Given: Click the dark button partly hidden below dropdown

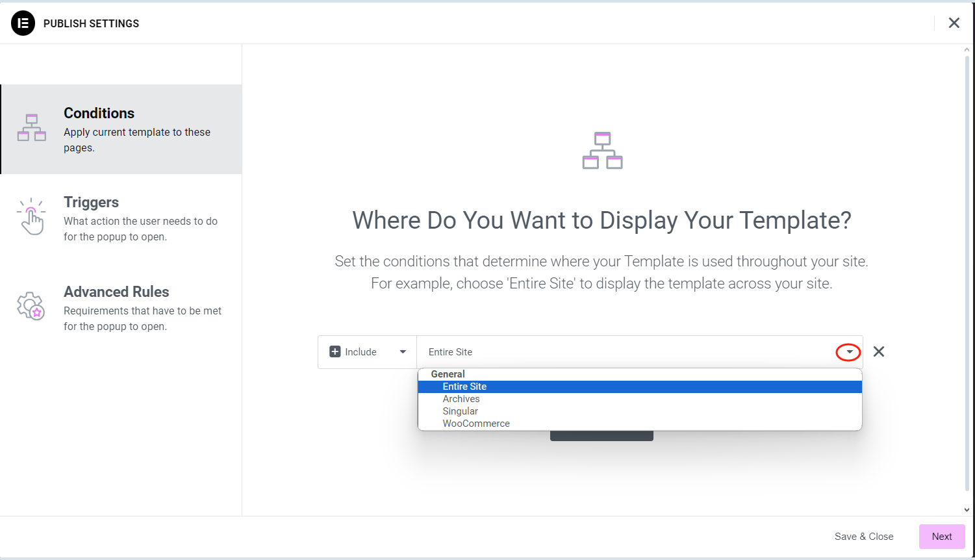Looking at the screenshot, I should point(601,436).
